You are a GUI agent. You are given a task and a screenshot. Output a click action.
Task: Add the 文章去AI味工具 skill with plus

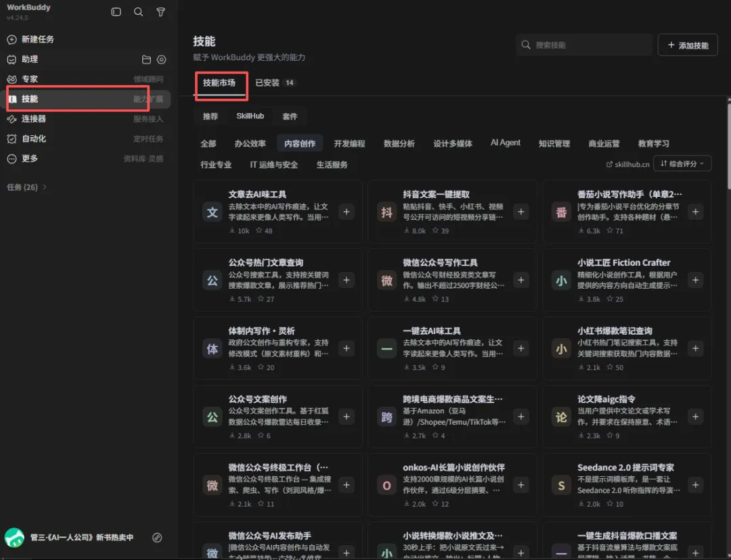click(347, 212)
